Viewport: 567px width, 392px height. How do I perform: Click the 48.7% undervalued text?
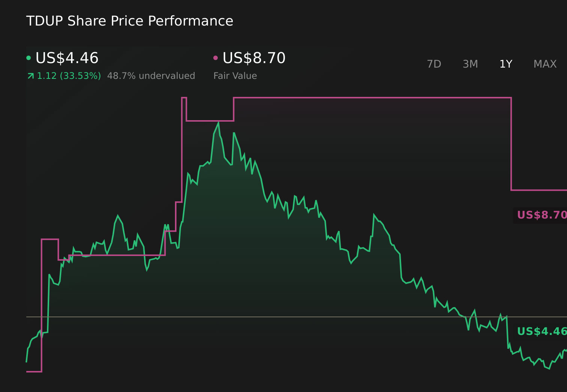pos(151,76)
